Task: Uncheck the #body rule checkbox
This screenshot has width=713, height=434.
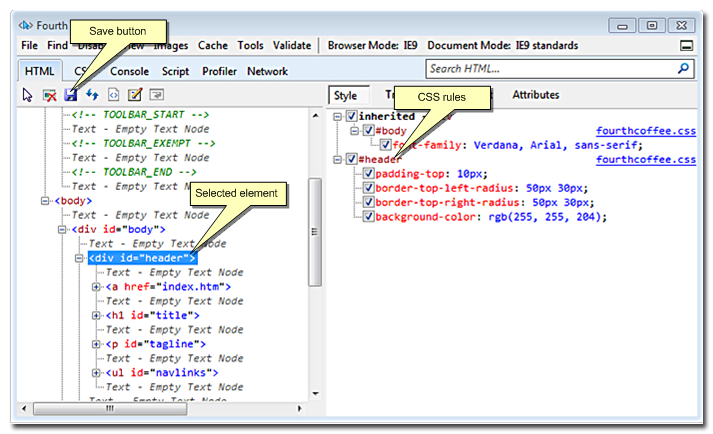Action: click(x=369, y=131)
